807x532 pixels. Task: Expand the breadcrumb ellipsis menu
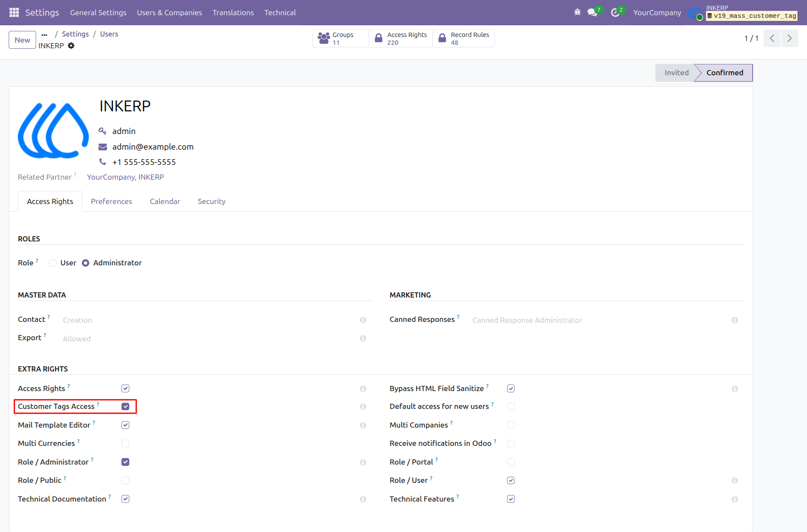44,34
